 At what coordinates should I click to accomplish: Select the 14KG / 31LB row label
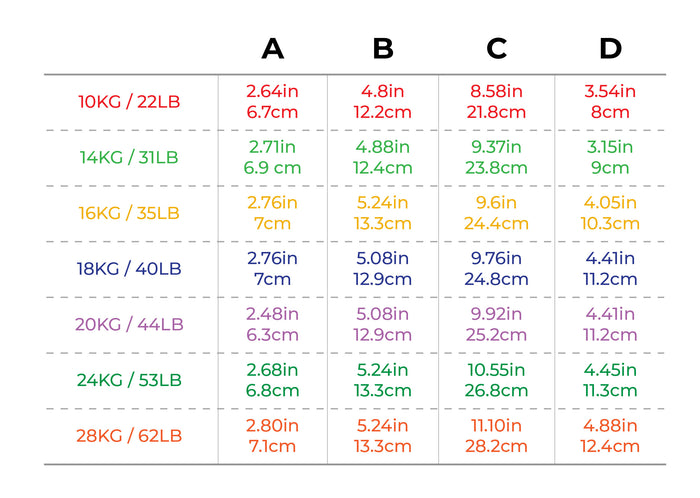point(129,158)
